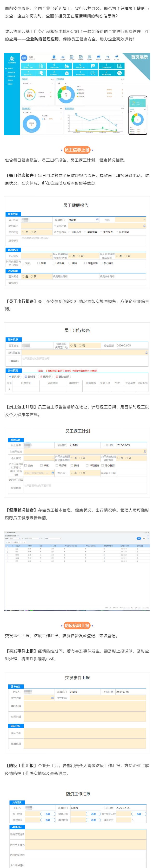The image size is (154, 868).
Task: Click the 删除全部 toolbar button
Action: (x=62, y=376)
